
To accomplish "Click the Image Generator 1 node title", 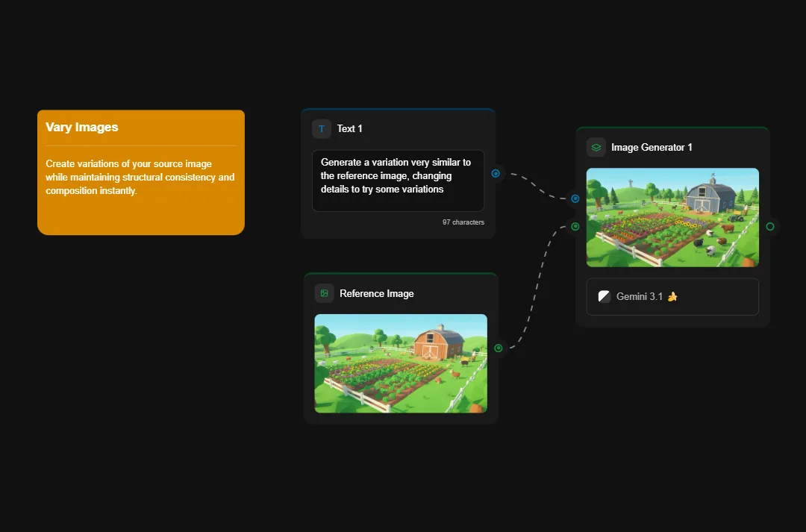I will click(652, 147).
